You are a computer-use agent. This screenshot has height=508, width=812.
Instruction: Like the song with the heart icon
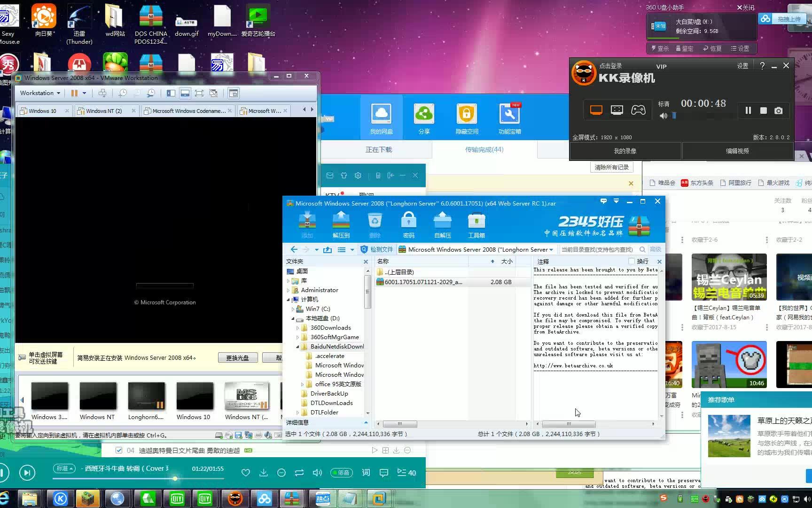245,473
